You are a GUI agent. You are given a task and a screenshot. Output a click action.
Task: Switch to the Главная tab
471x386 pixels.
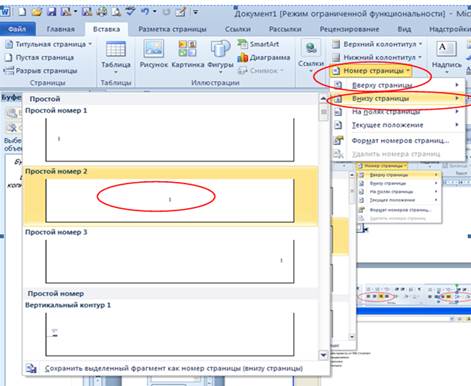click(61, 29)
